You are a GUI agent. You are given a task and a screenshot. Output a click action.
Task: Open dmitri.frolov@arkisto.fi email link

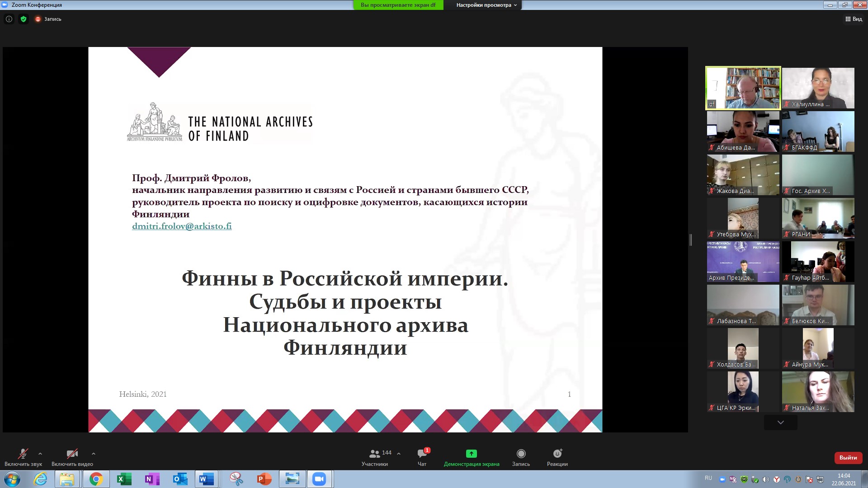click(182, 226)
